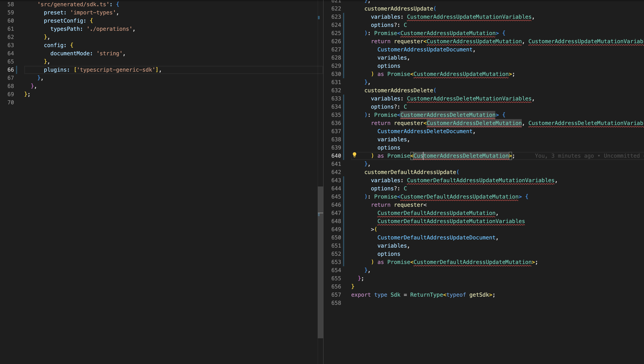Click the CustomerAddressUpdateDocument identifier
644x364 pixels.
[425, 49]
